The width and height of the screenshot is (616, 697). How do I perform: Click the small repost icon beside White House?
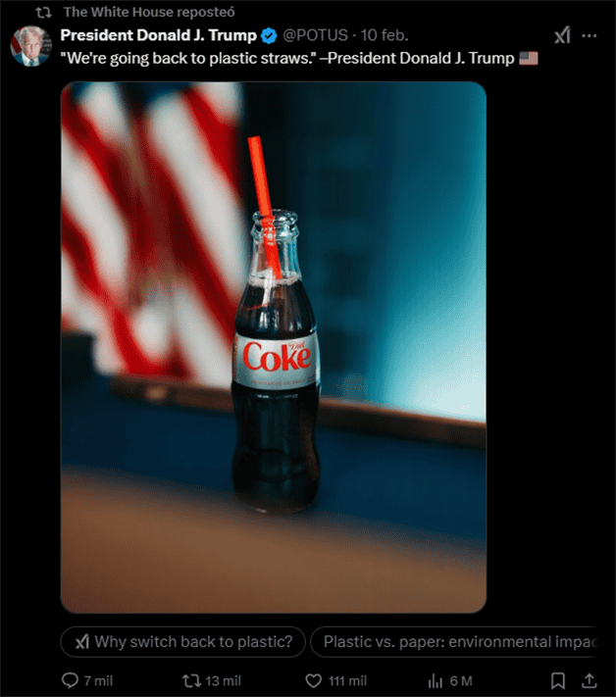[43, 13]
